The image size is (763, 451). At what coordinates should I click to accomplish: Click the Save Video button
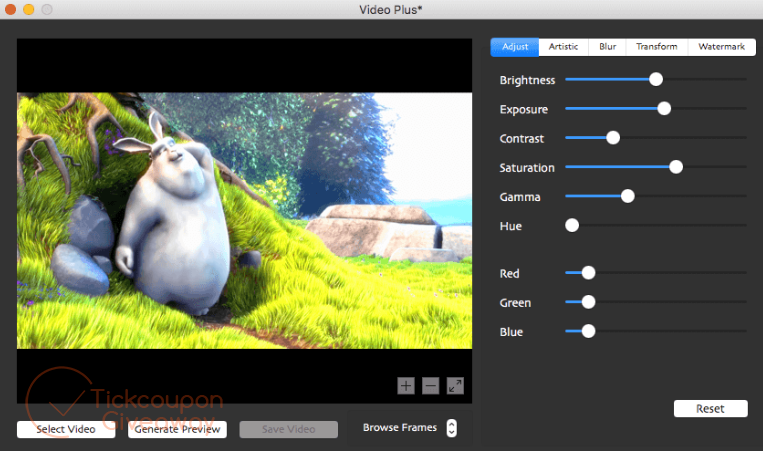[289, 429]
